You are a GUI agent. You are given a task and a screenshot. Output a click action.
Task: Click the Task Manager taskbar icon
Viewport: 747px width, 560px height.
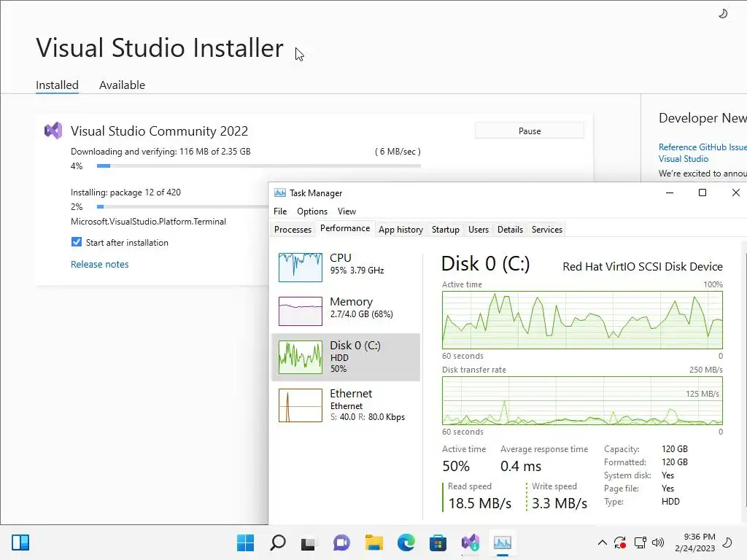[502, 542]
